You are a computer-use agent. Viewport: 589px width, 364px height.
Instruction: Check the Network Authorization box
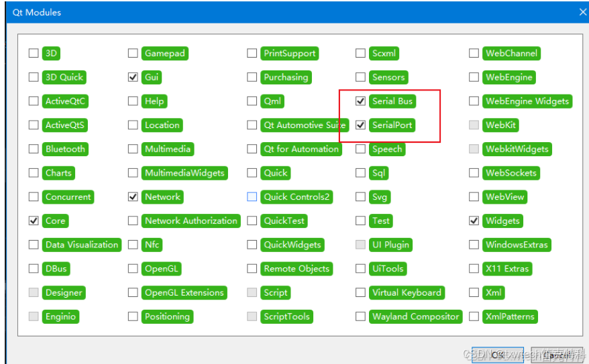coord(133,221)
